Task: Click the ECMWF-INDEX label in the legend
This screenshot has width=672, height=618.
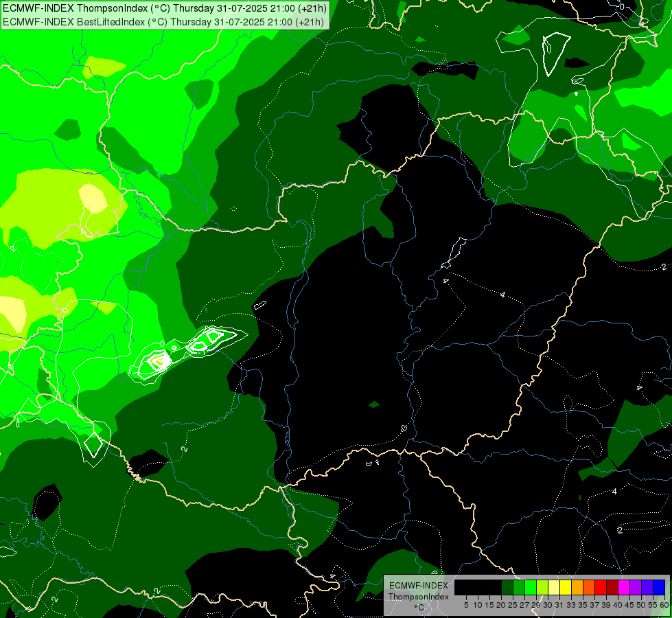Action: tap(419, 586)
